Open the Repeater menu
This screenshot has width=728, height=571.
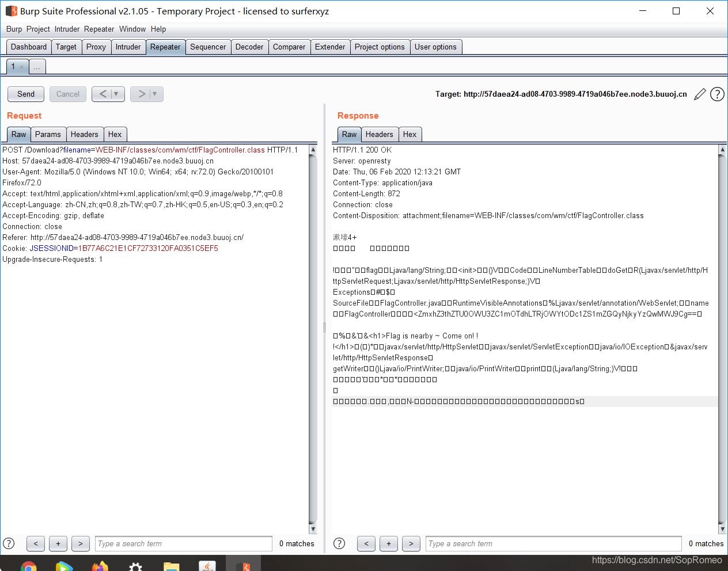(99, 29)
